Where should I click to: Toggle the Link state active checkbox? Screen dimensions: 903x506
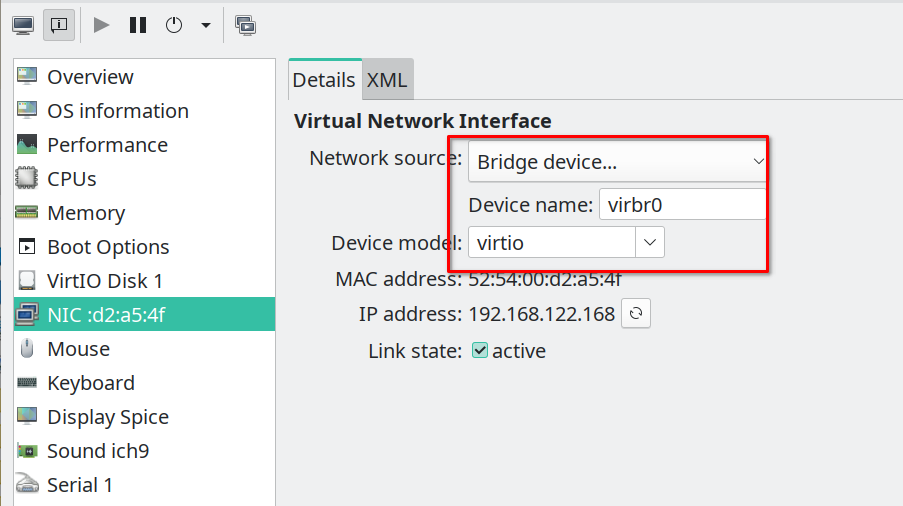[x=480, y=351]
